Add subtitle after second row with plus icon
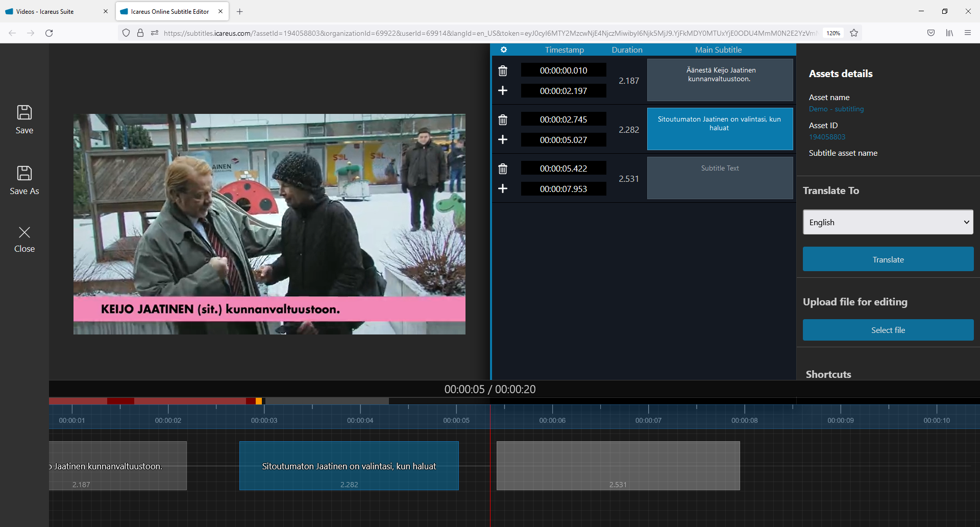980x527 pixels. click(x=503, y=140)
